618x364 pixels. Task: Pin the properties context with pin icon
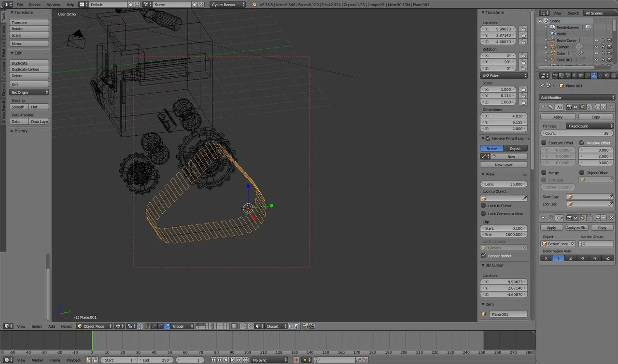542,86
